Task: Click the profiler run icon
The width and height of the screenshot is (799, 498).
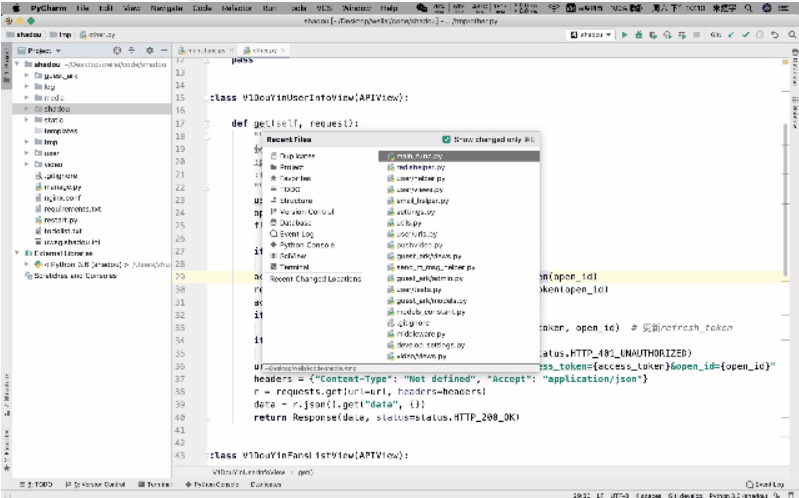Action: [x=667, y=35]
